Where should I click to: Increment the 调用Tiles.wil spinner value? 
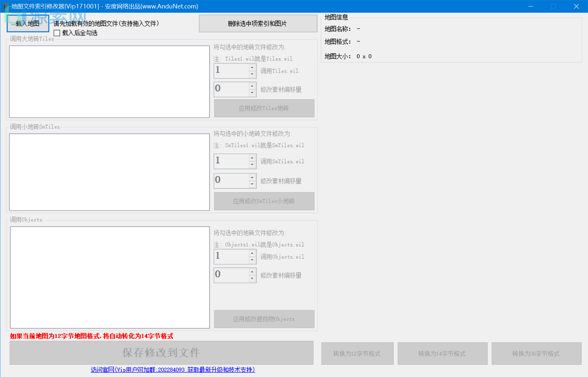coord(252,68)
